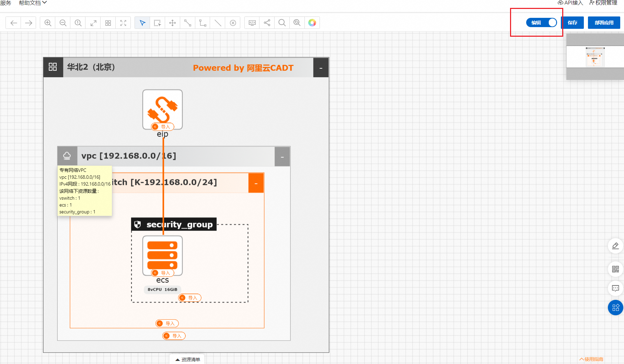The height and width of the screenshot is (364, 624).
Task: Click 导入 button on ecs node
Action: 163,273
